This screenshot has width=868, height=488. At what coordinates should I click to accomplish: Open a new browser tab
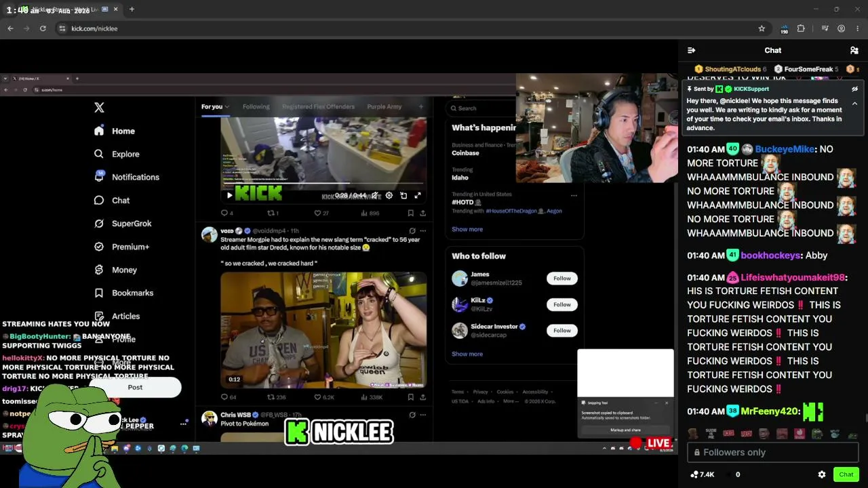tap(132, 9)
